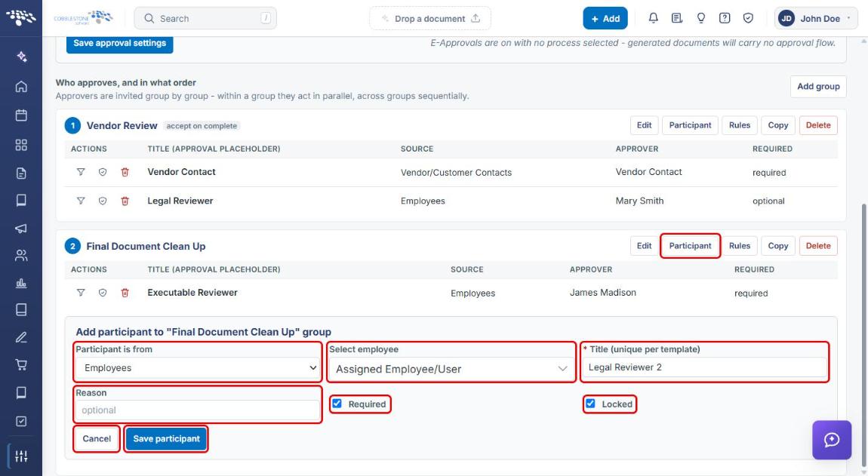The image size is (868, 476).
Task: Click the Cobblestone logo in header
Action: click(x=83, y=17)
